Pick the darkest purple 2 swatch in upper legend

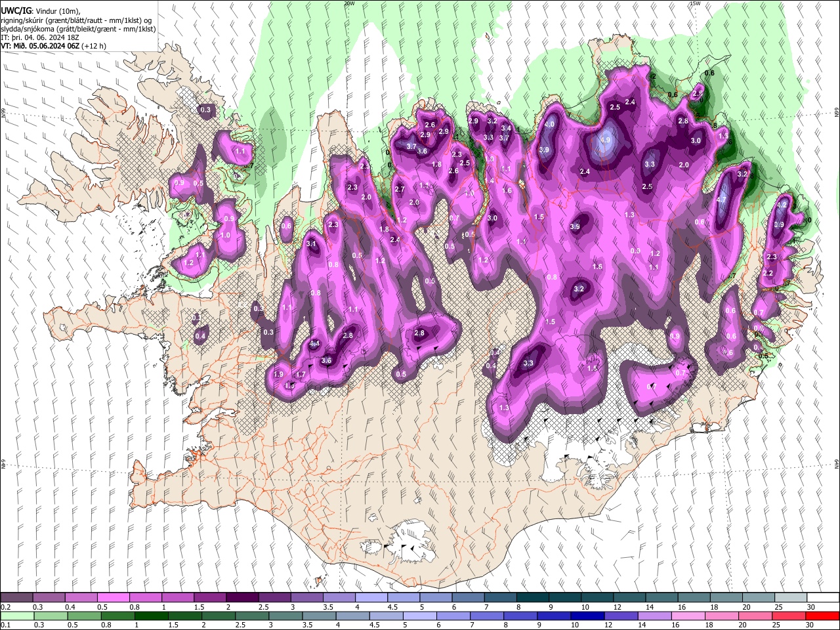click(x=241, y=598)
